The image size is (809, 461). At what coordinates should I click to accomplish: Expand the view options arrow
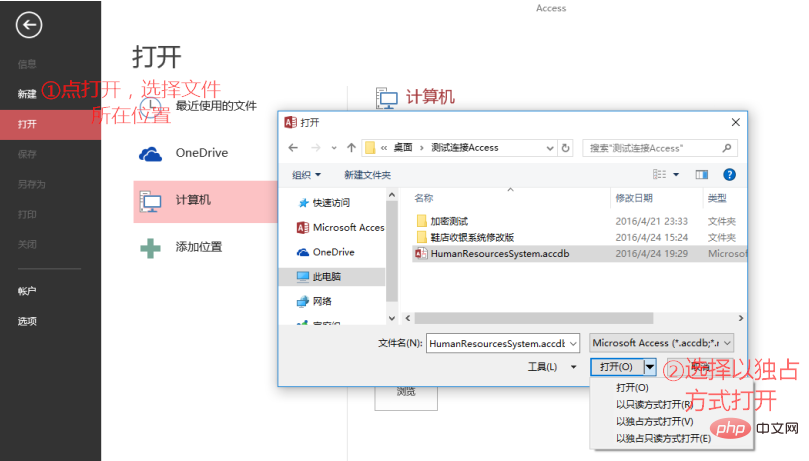pyautogui.click(x=676, y=175)
